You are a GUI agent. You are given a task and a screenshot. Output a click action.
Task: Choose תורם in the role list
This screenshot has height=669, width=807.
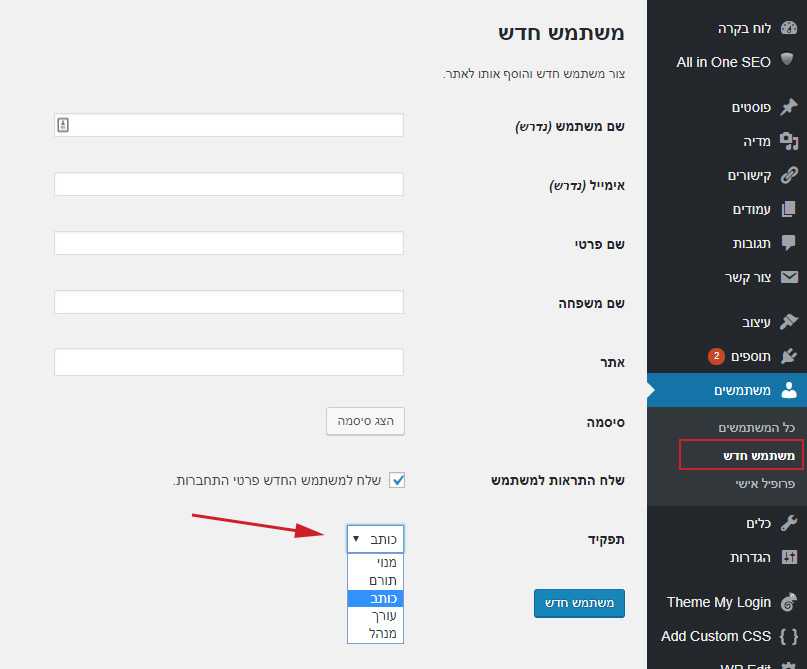[x=375, y=580]
